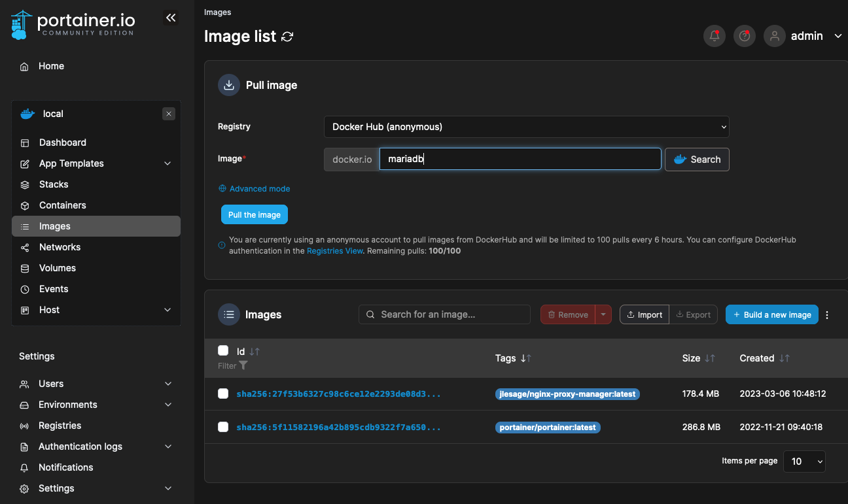Click the Portainer.io logo

click(73, 24)
